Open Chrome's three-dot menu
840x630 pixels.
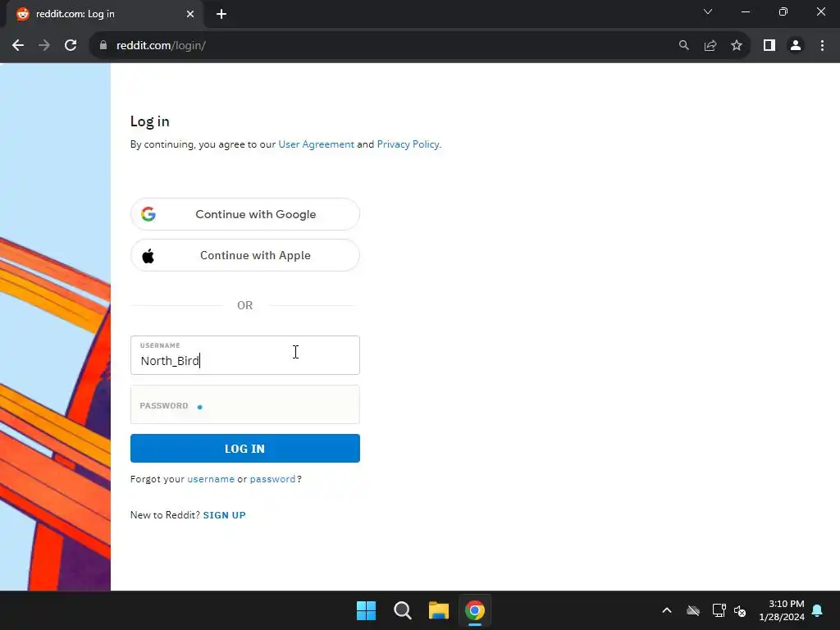822,46
